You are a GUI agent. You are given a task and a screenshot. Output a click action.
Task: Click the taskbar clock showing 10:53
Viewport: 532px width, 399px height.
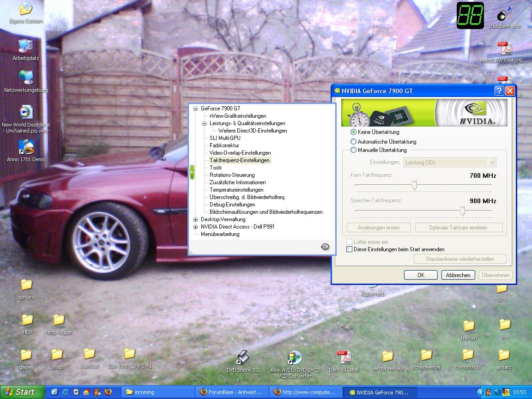(x=519, y=392)
